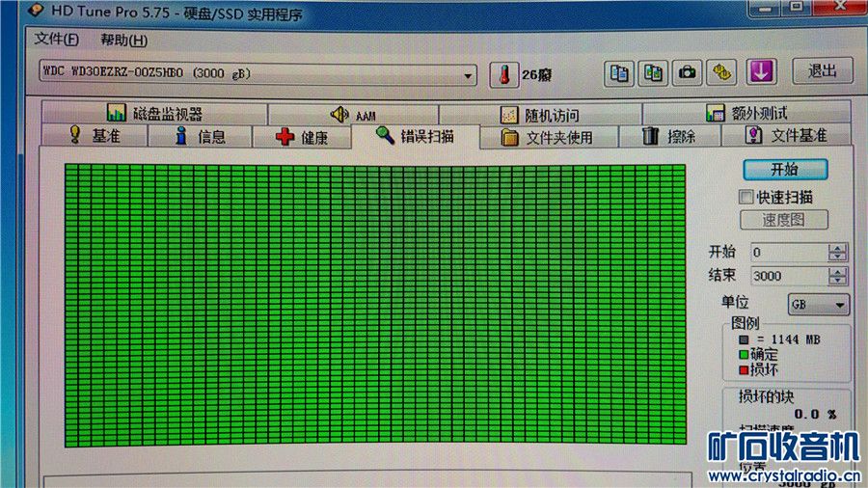
Task: Open the 帮助(H) menu
Action: (124, 41)
